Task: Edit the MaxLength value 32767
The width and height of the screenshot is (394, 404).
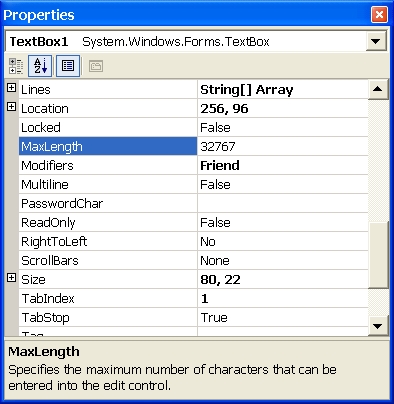Action: 218,146
